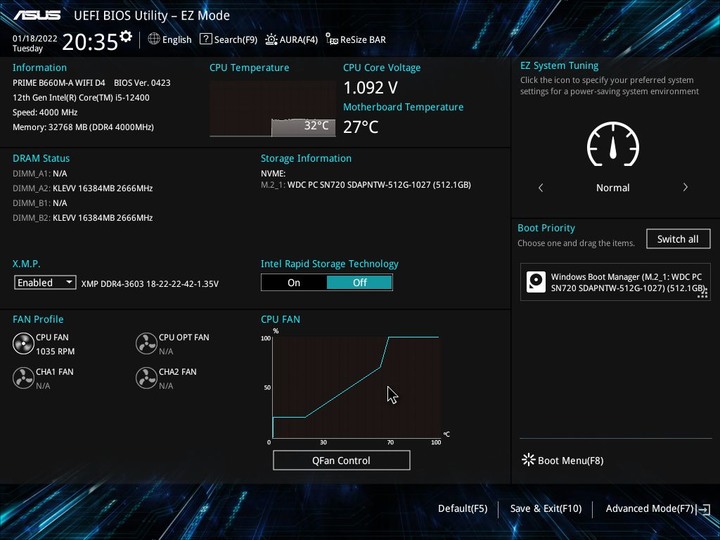Viewport: 720px width, 540px height.
Task: Click the CPU Temperature graph
Action: [x=273, y=109]
